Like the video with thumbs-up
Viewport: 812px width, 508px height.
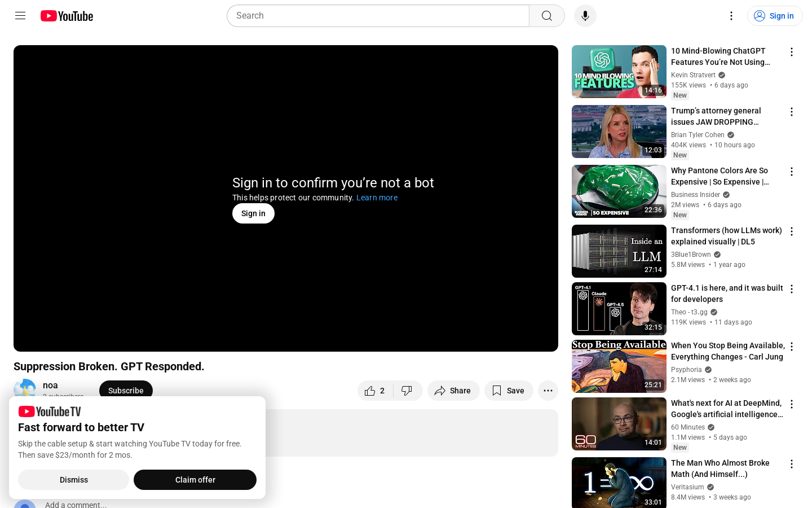375,391
